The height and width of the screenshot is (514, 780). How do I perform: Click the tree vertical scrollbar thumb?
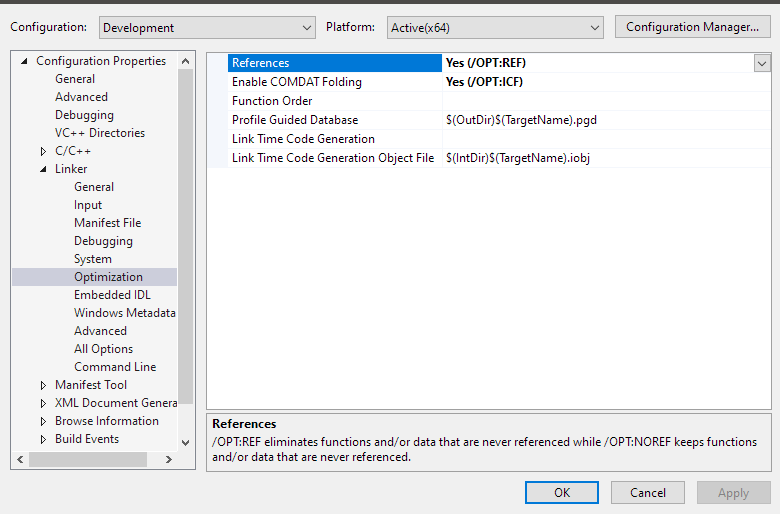click(x=186, y=237)
